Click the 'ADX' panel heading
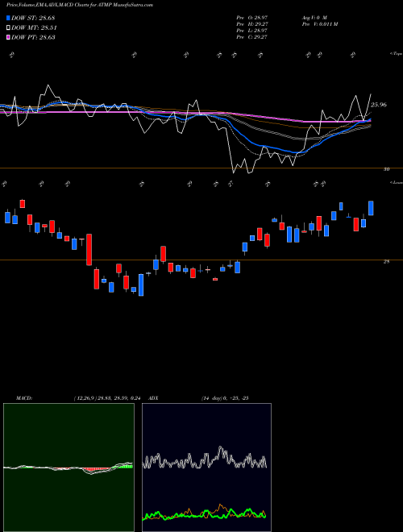This screenshot has width=403, height=532. 153,398
